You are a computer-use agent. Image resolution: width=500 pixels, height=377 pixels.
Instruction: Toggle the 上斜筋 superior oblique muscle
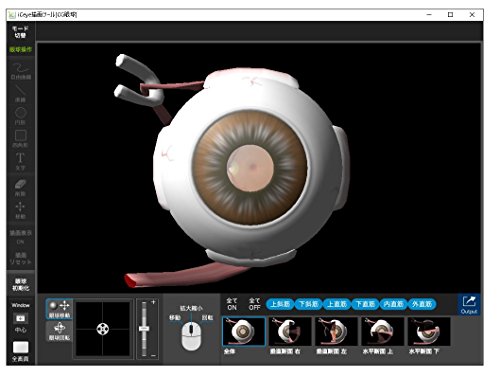tap(280, 304)
